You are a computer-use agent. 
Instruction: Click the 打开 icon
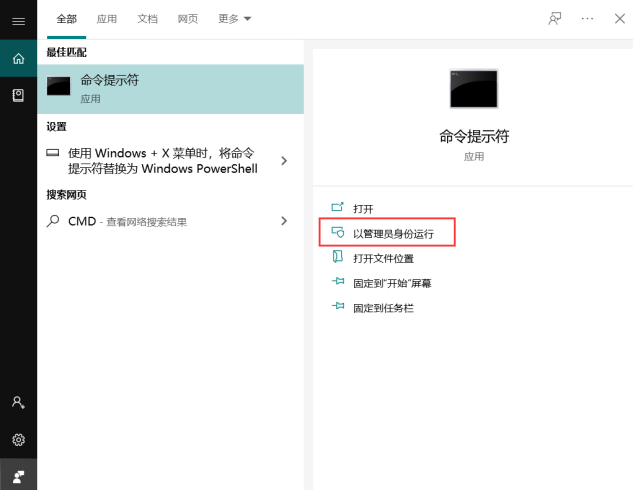(337, 207)
